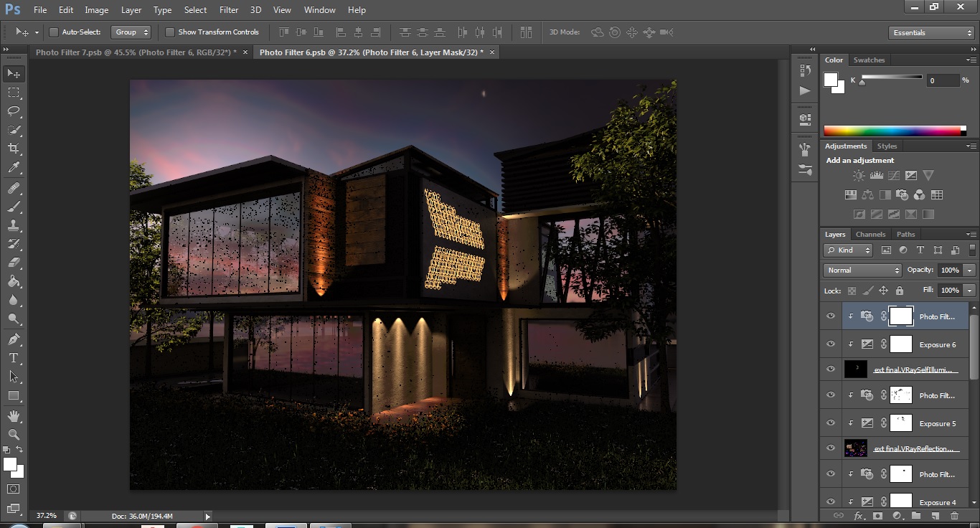Select the Pen tool
Viewport: 980px width, 528px height.
click(14, 339)
